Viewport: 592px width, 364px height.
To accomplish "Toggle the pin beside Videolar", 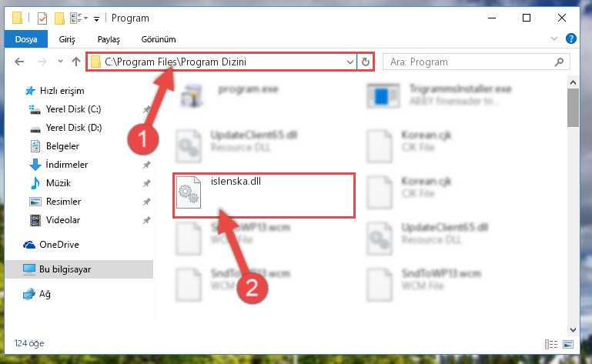I will point(147,220).
